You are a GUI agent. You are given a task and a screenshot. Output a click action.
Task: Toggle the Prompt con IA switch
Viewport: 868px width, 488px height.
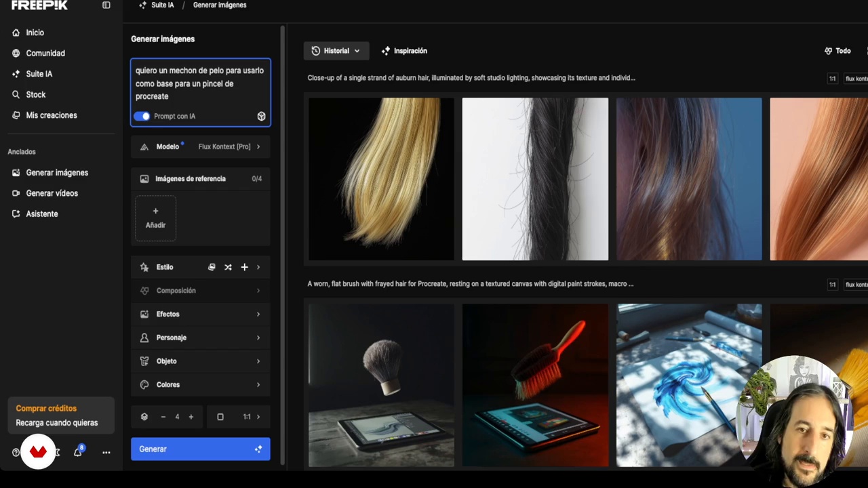pos(142,116)
